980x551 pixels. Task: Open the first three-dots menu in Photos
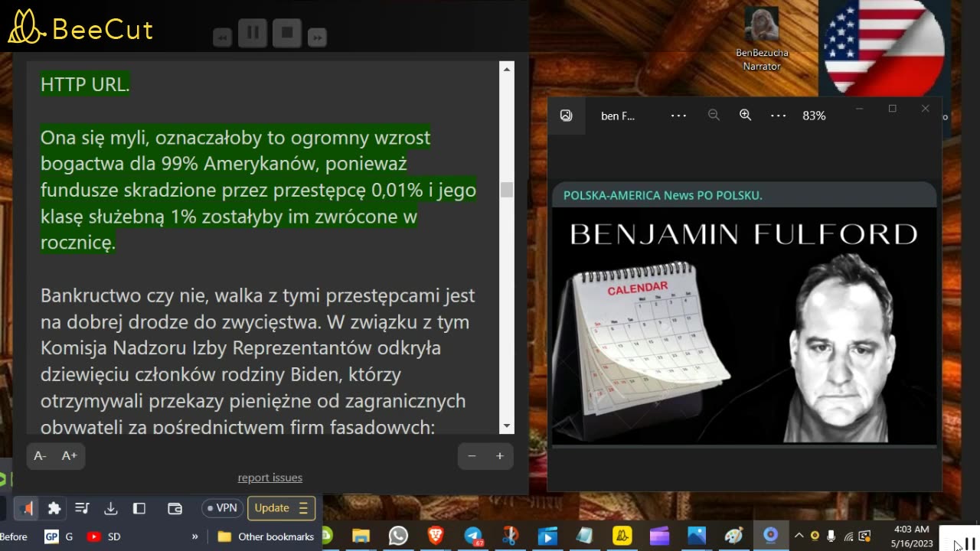(x=678, y=116)
